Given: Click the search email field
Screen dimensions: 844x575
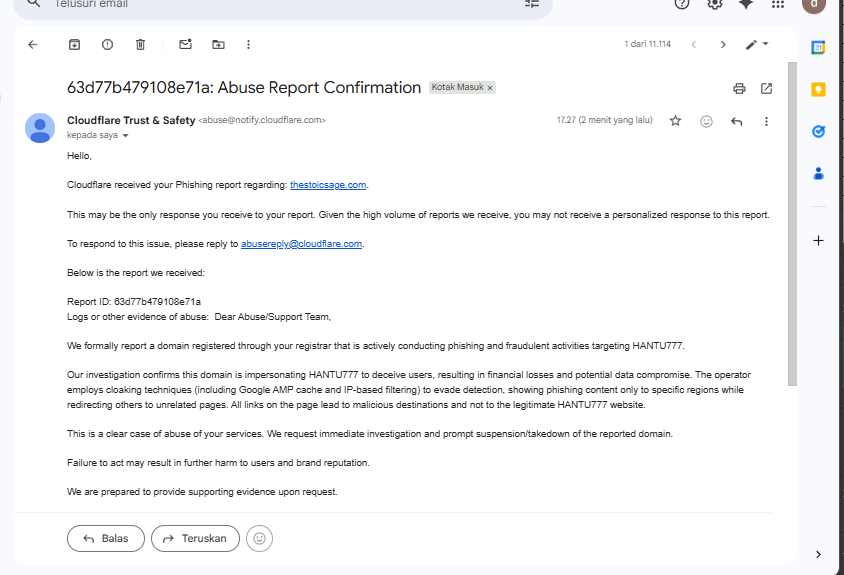Looking at the screenshot, I should [285, 4].
